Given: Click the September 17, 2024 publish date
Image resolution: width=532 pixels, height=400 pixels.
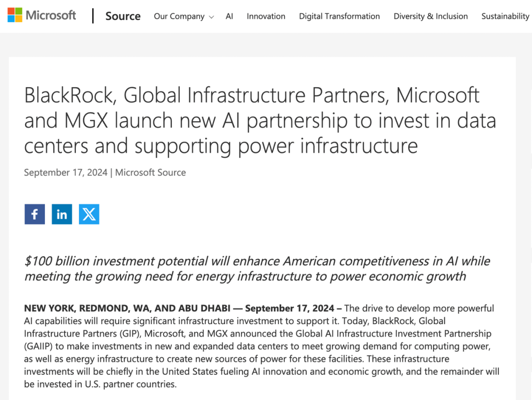Looking at the screenshot, I should (x=66, y=172).
